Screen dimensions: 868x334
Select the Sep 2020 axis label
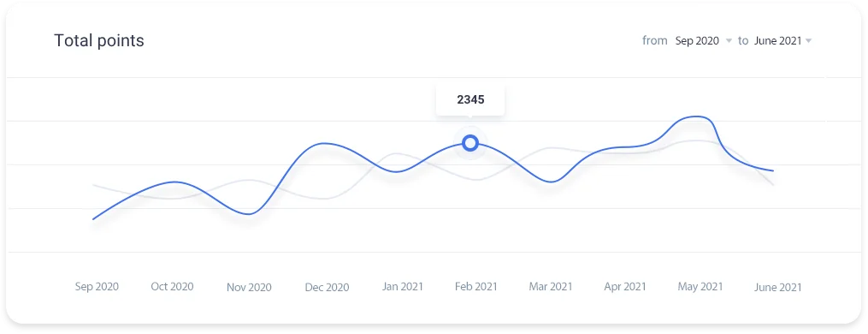[x=97, y=287]
